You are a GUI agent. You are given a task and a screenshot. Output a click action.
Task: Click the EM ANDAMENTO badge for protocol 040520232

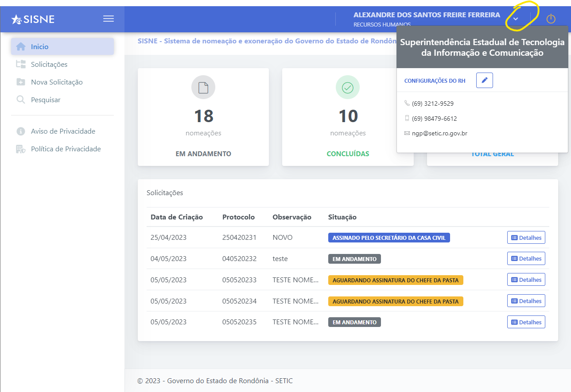[x=354, y=259]
